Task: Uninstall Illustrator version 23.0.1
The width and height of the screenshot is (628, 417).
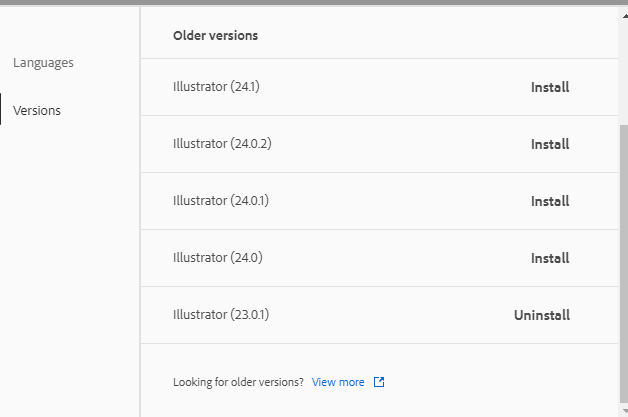Action: click(x=541, y=315)
